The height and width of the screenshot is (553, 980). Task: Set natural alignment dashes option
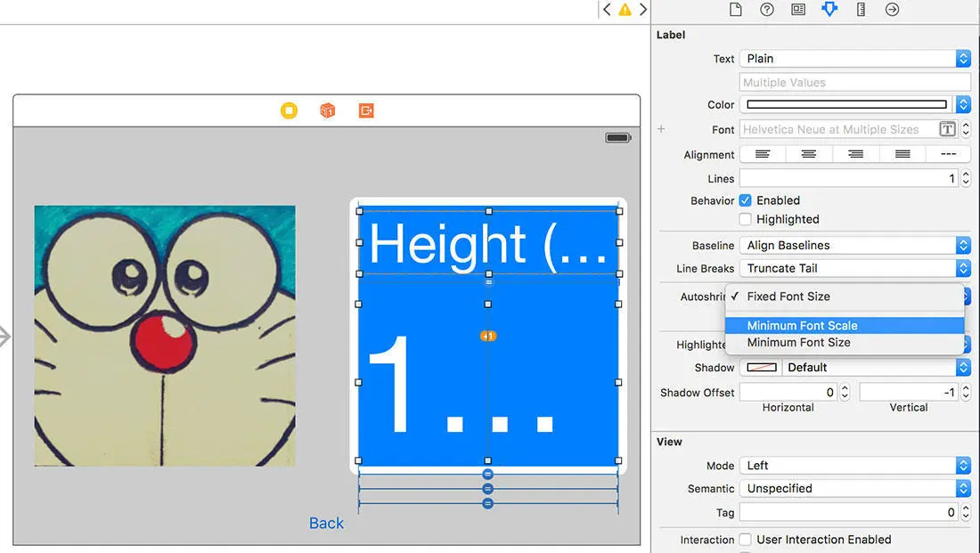click(948, 154)
